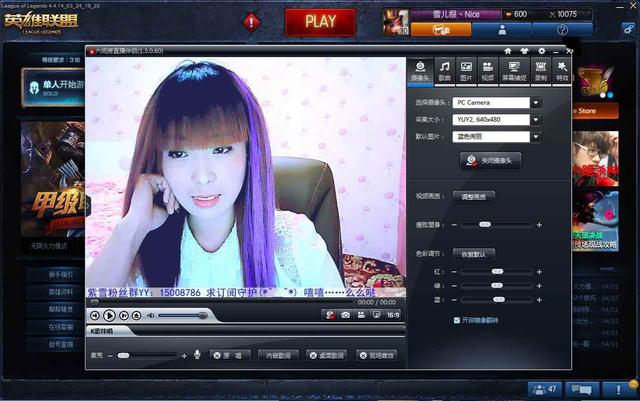Click the play button in the player

pos(109,315)
